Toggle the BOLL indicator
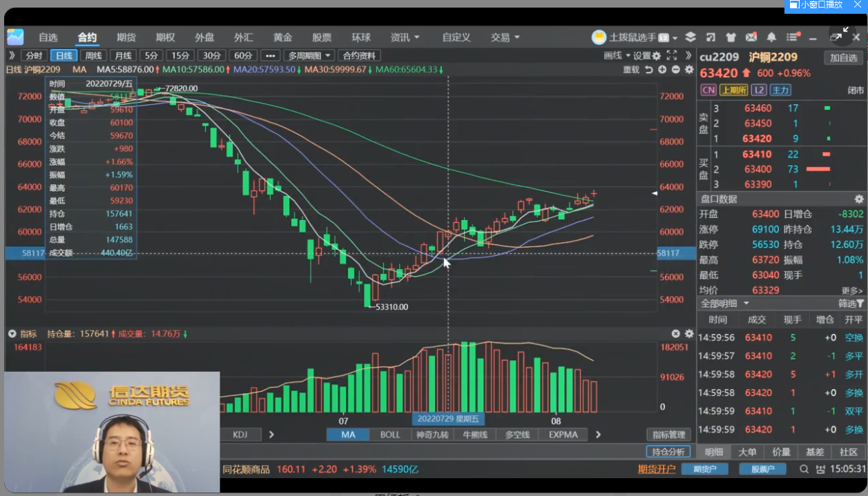The width and height of the screenshot is (868, 496). [x=390, y=435]
